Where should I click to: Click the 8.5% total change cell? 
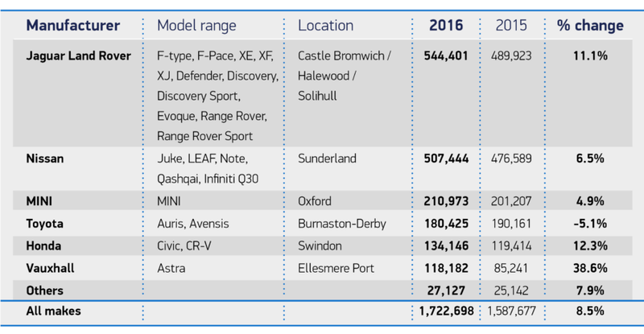[x=590, y=311]
